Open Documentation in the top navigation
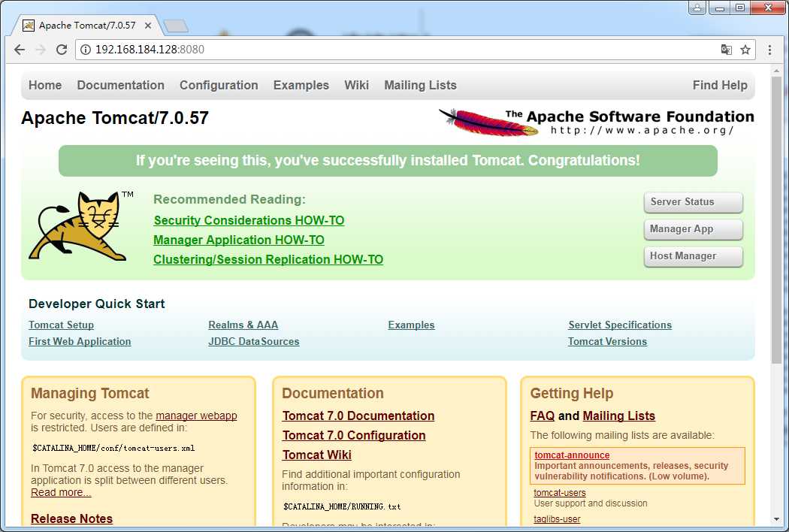Screen dimensions: 789x532 [121, 85]
